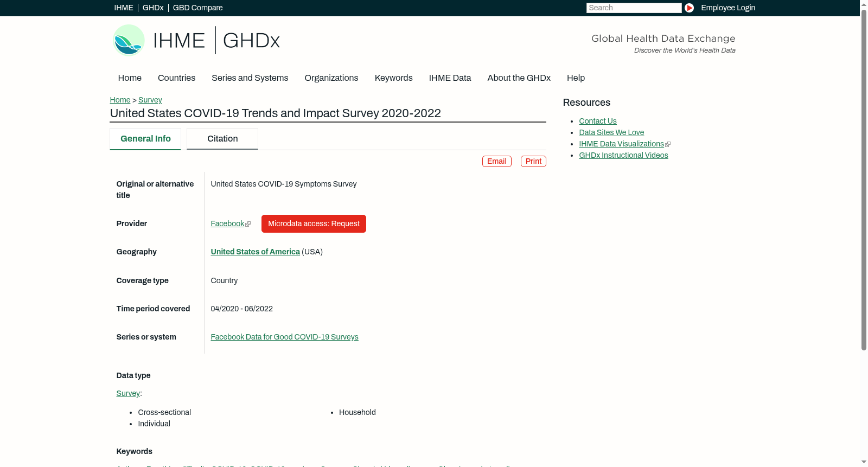Viewport: 868px width, 467px height.
Task: Open Facebook provider link
Action: pos(227,223)
